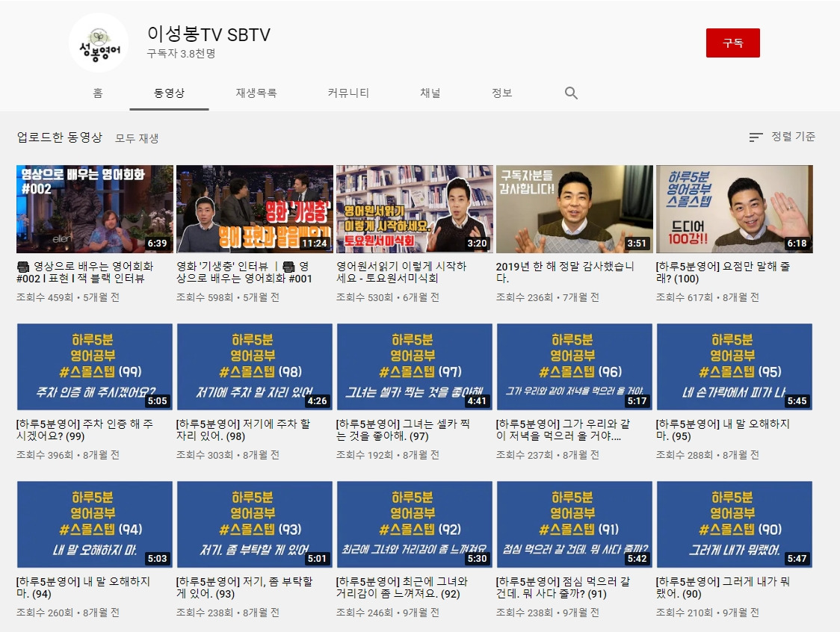Click view count 조회수 246회 • 9개월 전

388,613
